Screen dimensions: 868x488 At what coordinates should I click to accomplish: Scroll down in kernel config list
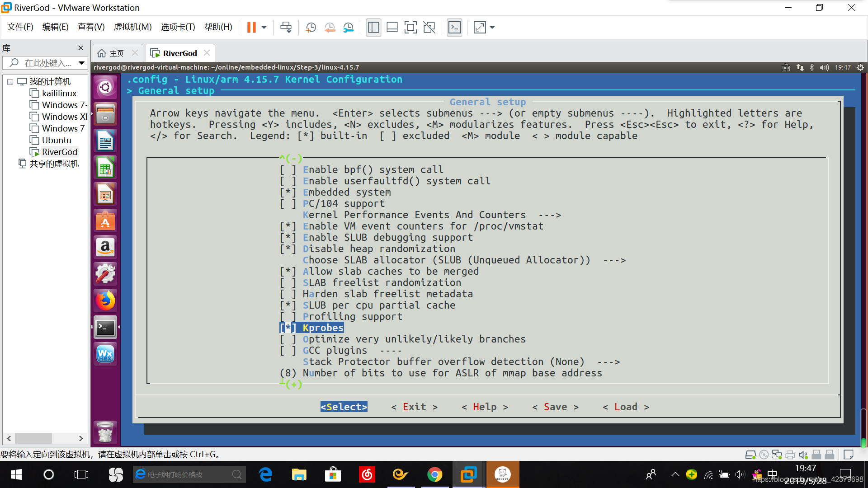tap(291, 384)
